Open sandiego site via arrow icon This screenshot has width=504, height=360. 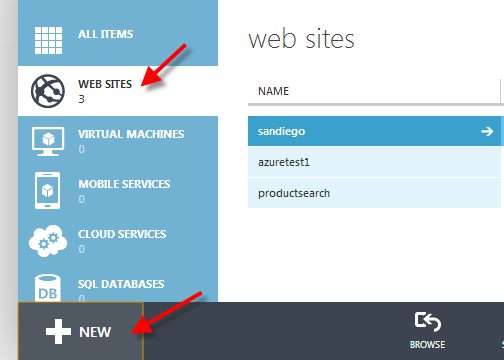tap(487, 131)
